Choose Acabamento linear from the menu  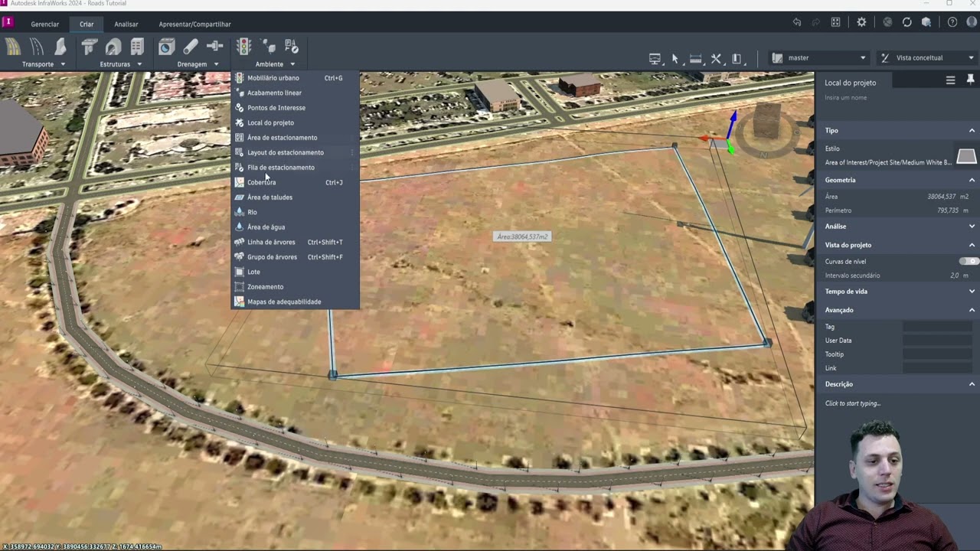point(295,93)
